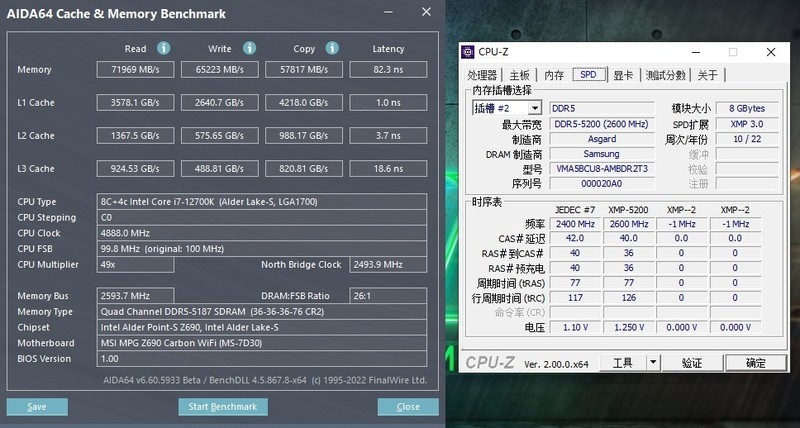Click the CPU Clock value 4888.0 MHz
This screenshot has height=428, width=800.
point(262,233)
